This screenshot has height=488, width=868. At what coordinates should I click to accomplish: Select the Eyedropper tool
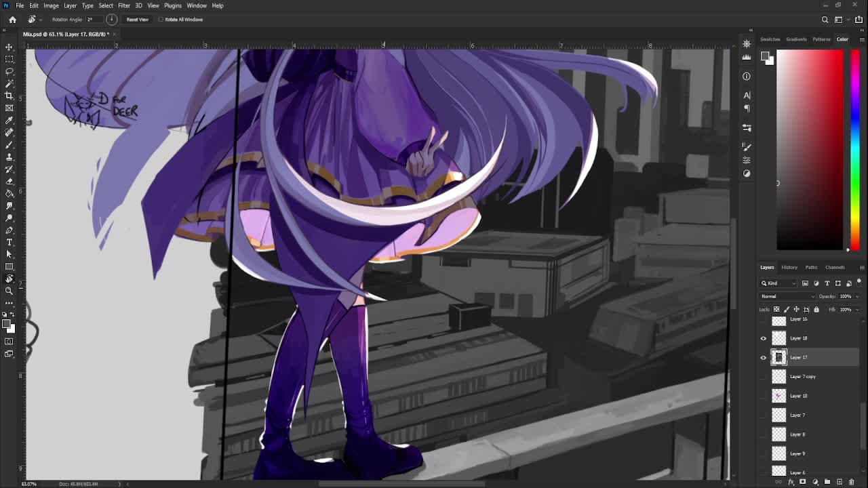9,120
